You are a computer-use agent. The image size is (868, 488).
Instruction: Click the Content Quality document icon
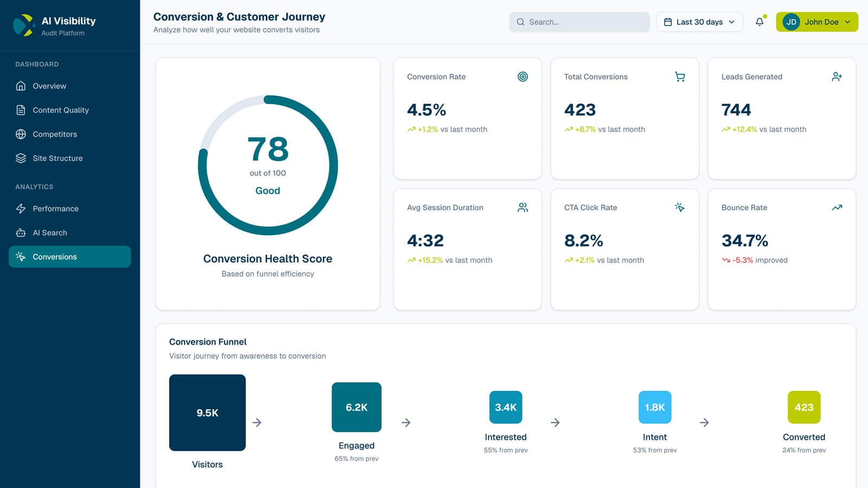pyautogui.click(x=21, y=110)
